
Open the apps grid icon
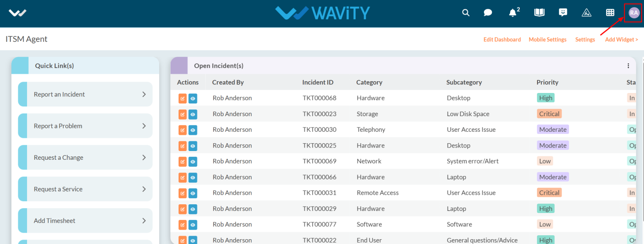click(610, 13)
